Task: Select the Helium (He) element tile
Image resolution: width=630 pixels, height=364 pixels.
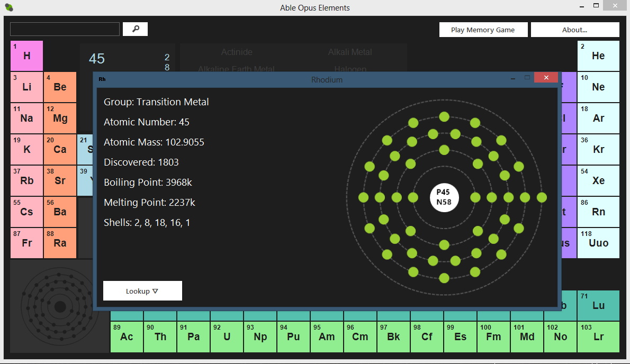Action: (x=598, y=56)
